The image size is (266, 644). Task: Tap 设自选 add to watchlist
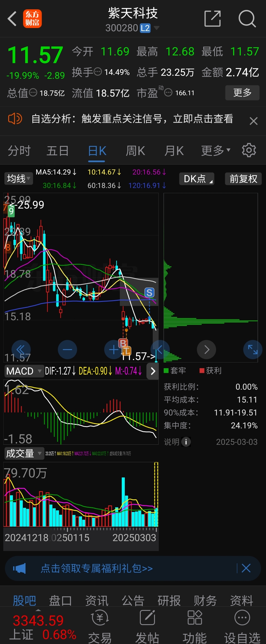point(242,627)
